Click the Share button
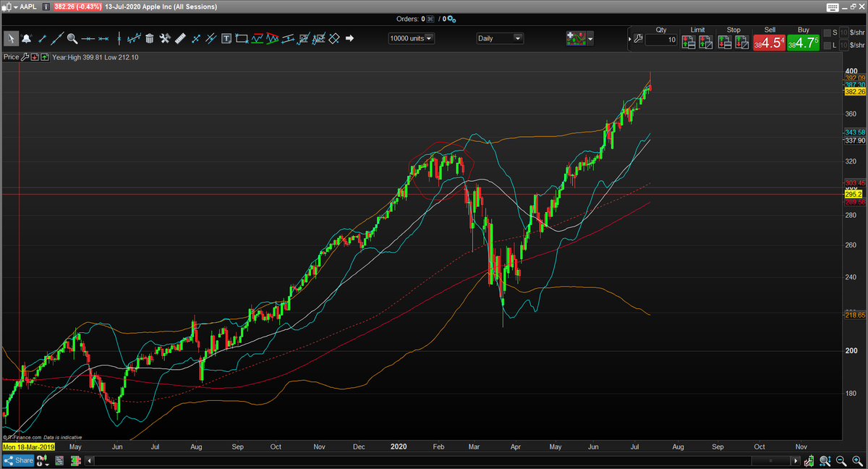 click(x=17, y=460)
